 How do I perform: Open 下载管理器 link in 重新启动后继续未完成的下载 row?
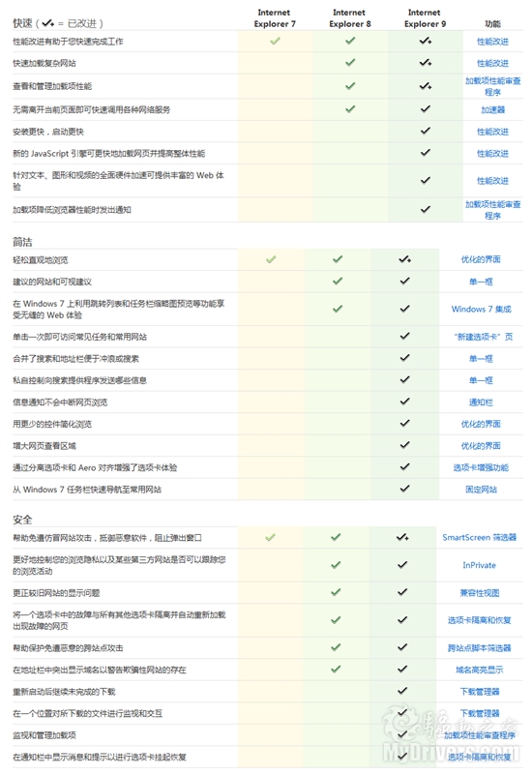click(x=480, y=692)
